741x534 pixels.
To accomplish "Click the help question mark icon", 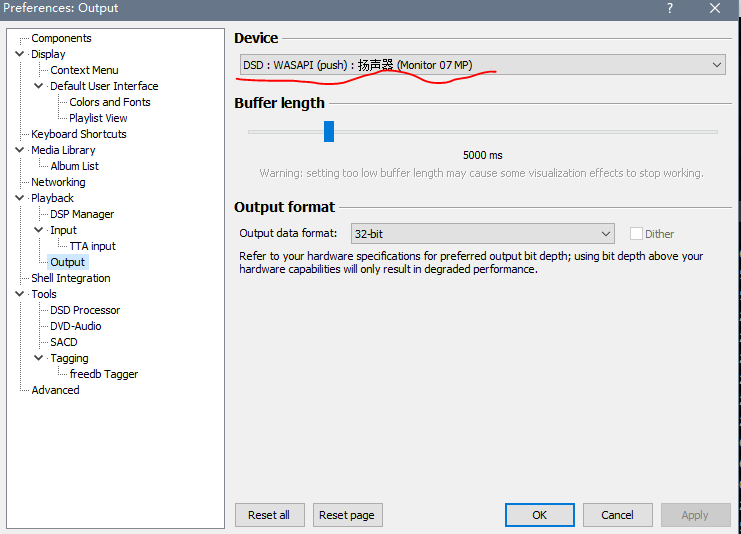I will tap(668, 8).
